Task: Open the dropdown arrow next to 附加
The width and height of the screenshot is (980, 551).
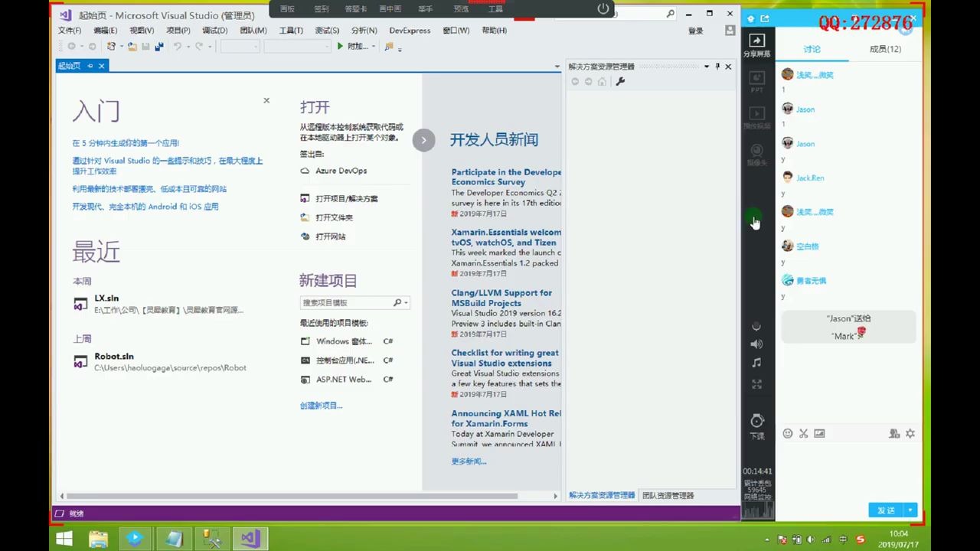Action: click(x=374, y=47)
